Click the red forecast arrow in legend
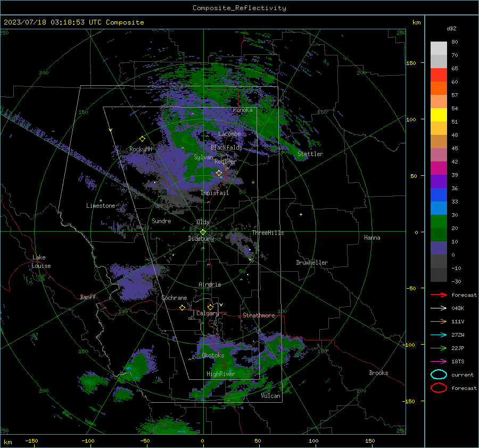Screen dimensions: 479x448 tap(439, 295)
